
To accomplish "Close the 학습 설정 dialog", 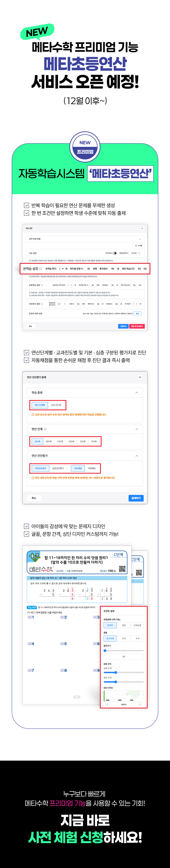I will pos(142,229).
